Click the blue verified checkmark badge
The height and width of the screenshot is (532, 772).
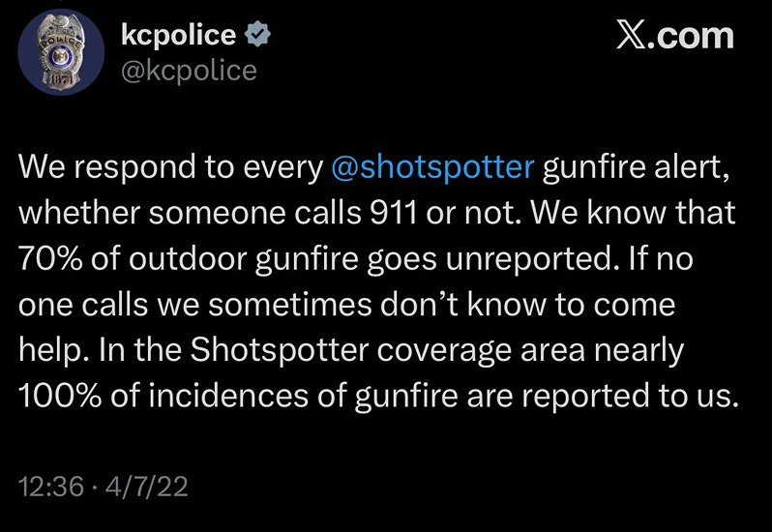click(x=258, y=35)
